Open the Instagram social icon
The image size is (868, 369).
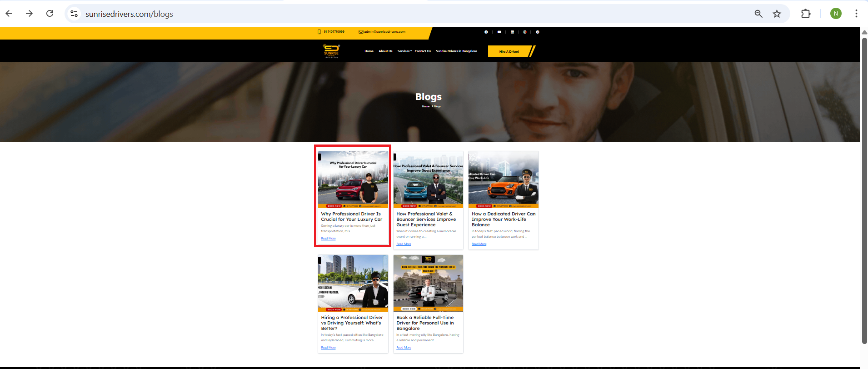pos(525,32)
